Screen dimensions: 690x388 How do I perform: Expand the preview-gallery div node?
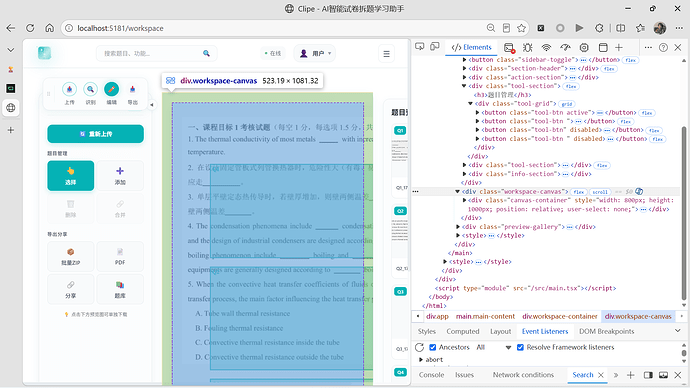458,227
